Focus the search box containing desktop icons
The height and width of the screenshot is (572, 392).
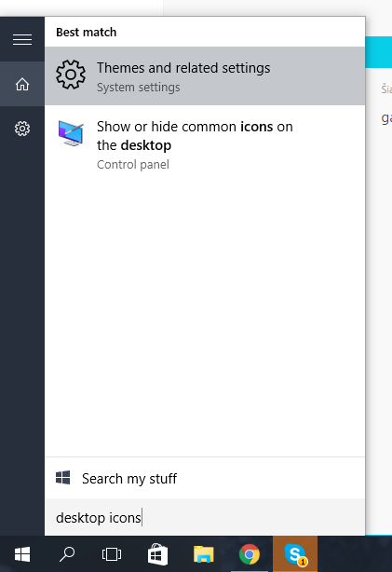[205, 518]
